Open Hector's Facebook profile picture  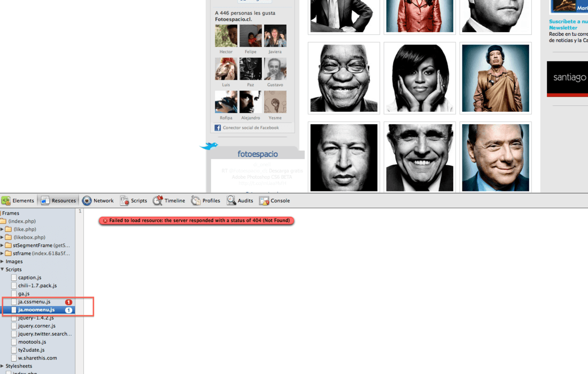tap(226, 36)
